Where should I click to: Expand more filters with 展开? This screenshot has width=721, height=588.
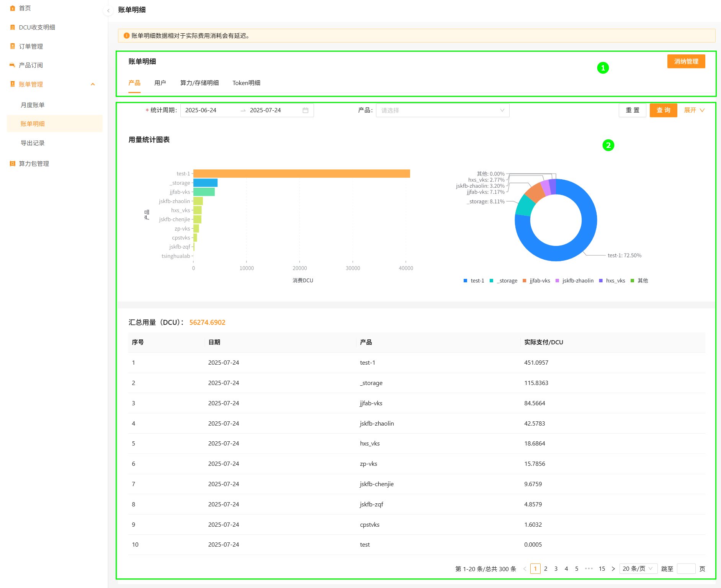point(694,110)
